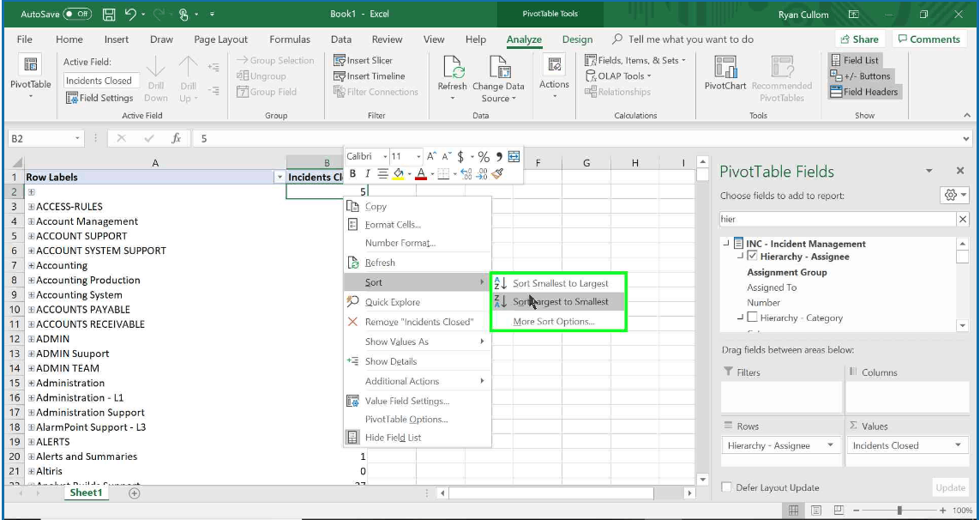
Task: Toggle Italic in the mini toolbar
Action: (x=368, y=174)
